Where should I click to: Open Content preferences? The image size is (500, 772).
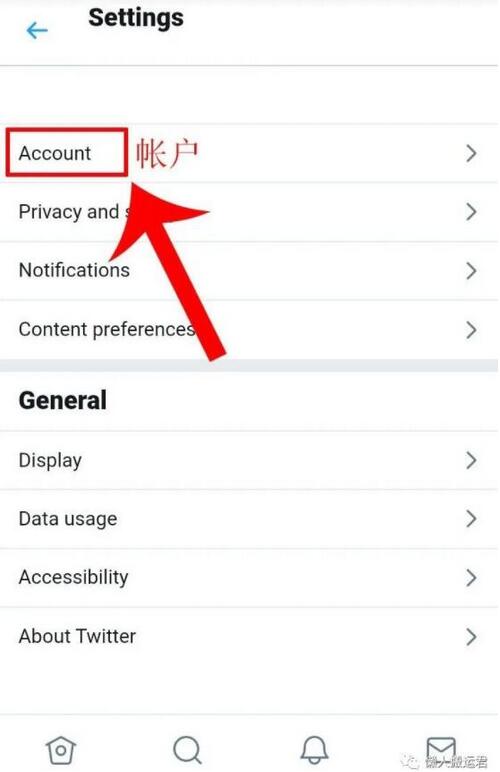click(250, 330)
